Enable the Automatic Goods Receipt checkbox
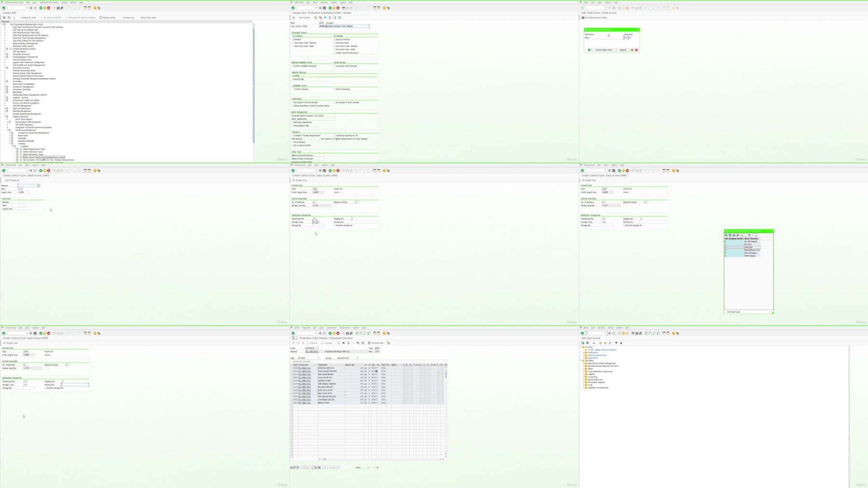The height and width of the screenshot is (488, 868). (x=335, y=66)
